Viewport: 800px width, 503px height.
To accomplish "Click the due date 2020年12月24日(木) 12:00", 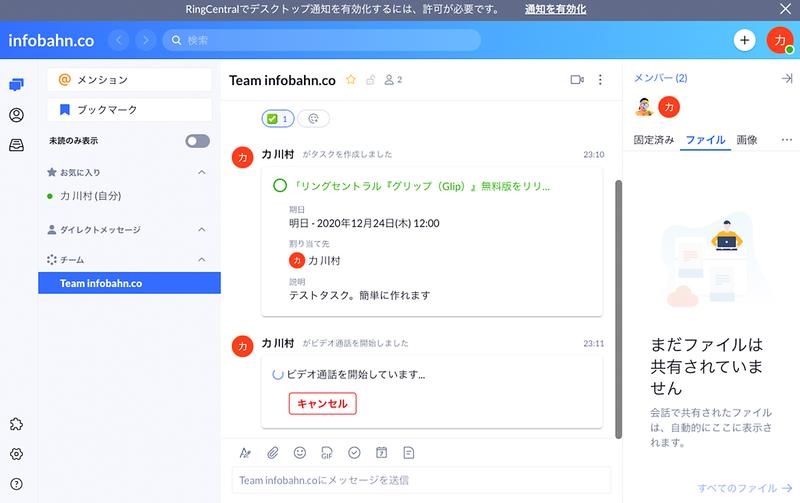I will tap(364, 223).
